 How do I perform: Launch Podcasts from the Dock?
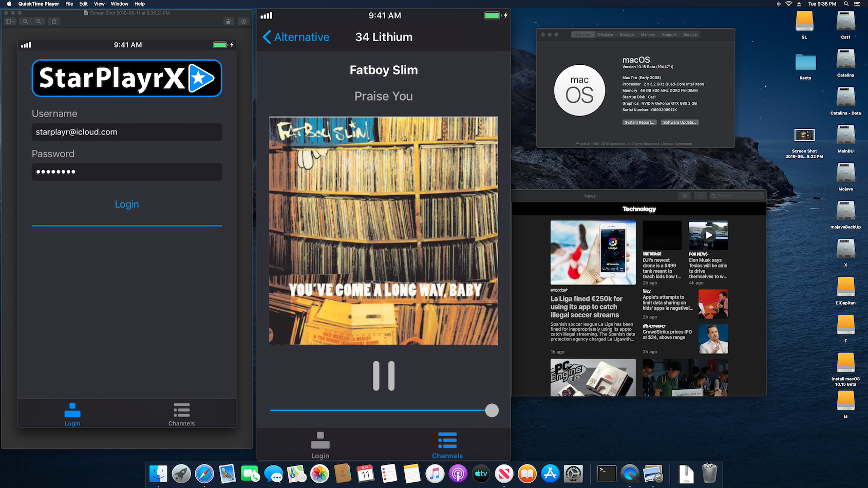[458, 474]
